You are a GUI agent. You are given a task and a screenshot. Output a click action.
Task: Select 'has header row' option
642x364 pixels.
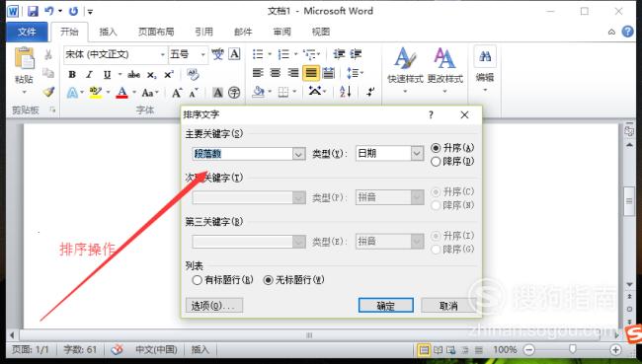coord(197,280)
